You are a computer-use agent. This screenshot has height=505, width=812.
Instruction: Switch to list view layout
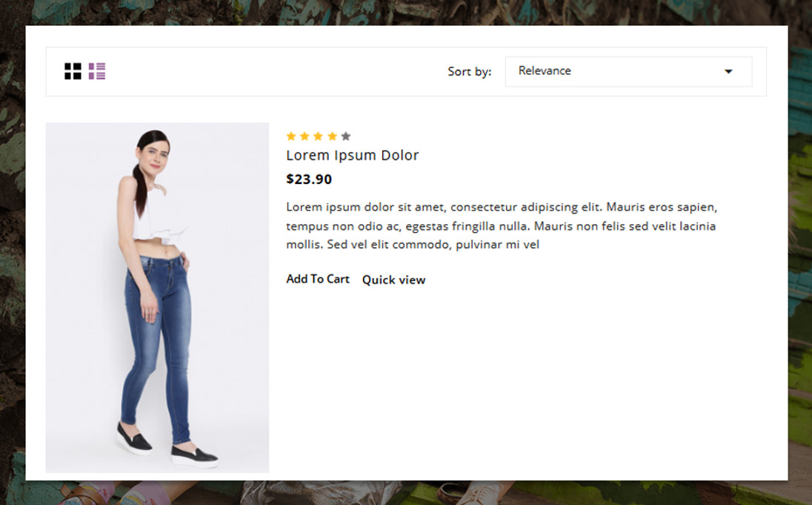coord(97,71)
